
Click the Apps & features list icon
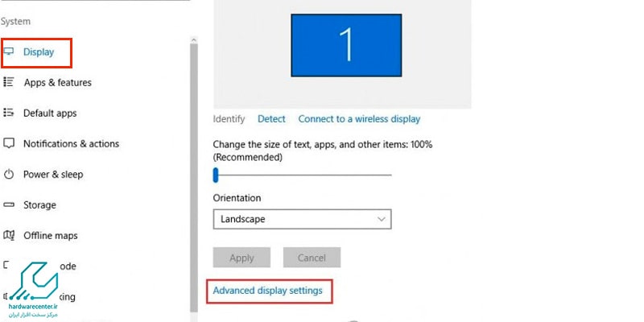9,82
